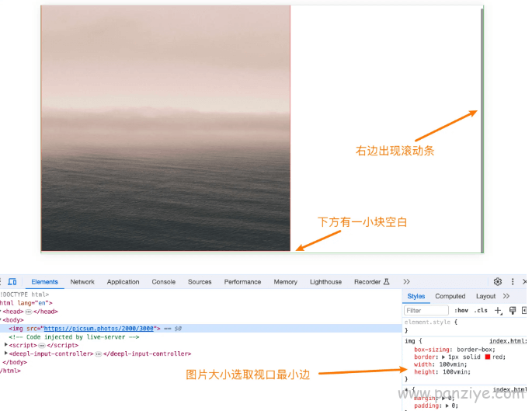The image size is (532, 411).
Task: Select the live-server comment node
Action: 74,336
